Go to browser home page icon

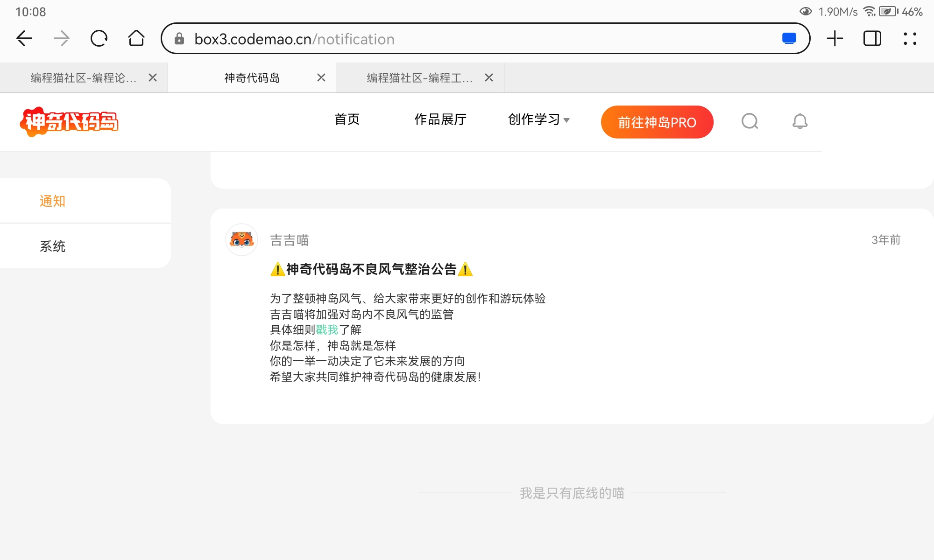pyautogui.click(x=136, y=38)
